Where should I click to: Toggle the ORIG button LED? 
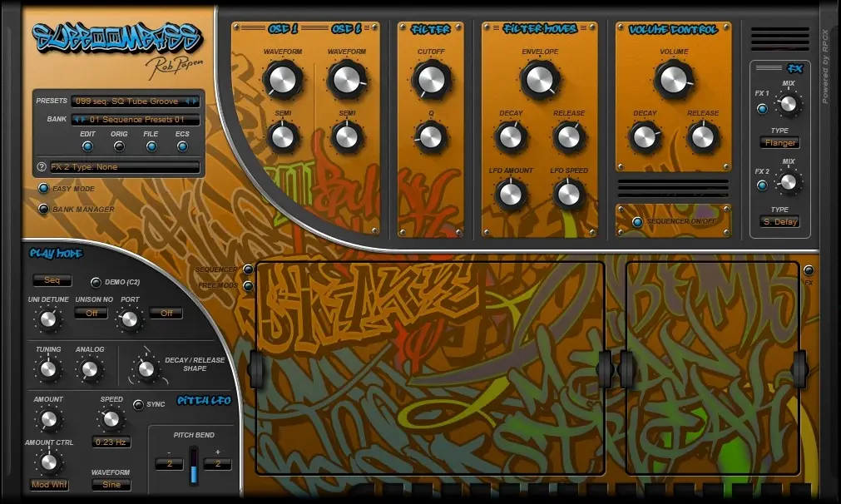click(119, 146)
